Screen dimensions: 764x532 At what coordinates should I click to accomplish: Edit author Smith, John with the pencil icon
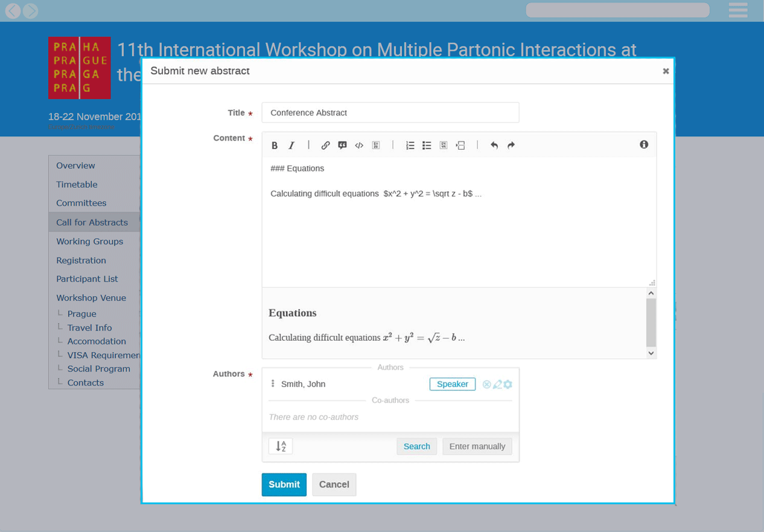(x=497, y=384)
